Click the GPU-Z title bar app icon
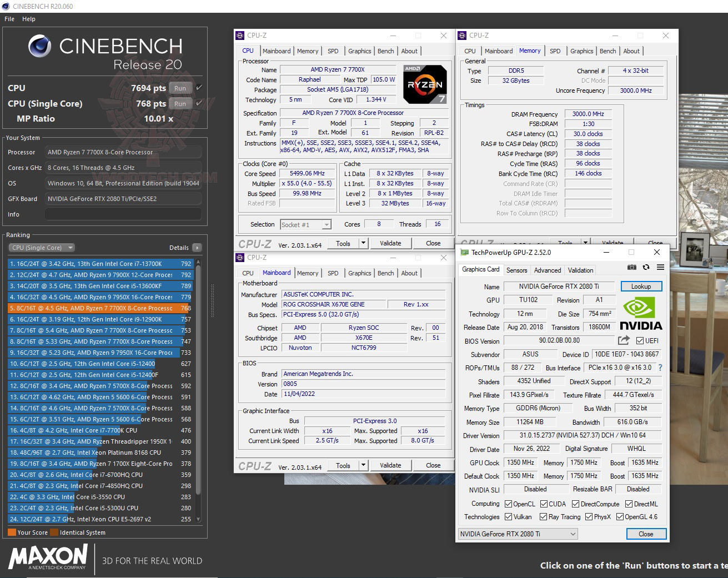728x578 pixels. coord(464,252)
